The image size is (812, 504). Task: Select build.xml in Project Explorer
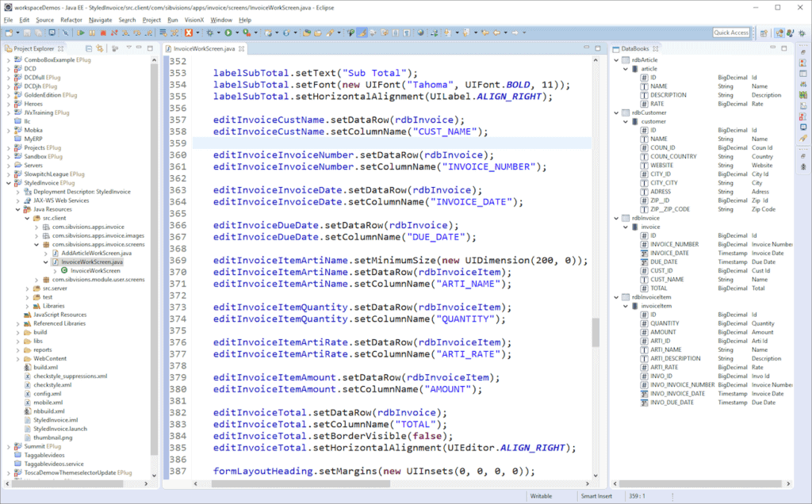pos(45,368)
